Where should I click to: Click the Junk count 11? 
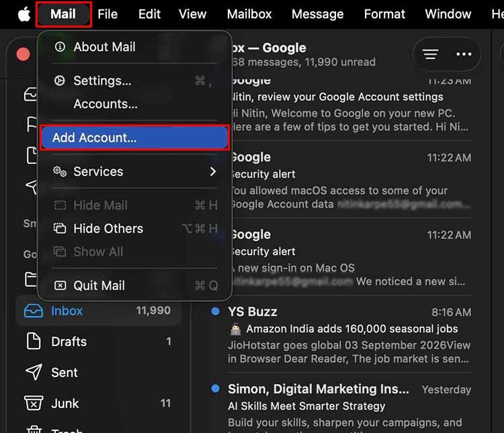[165, 403]
